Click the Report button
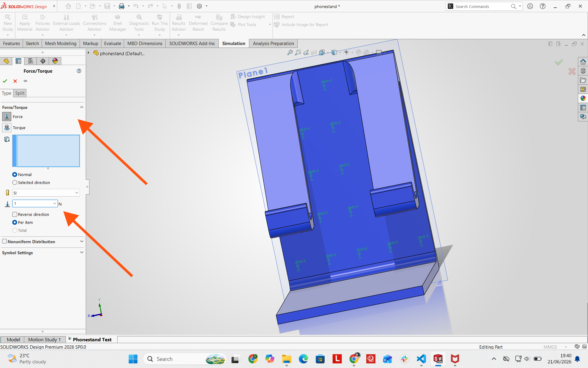 tap(284, 17)
